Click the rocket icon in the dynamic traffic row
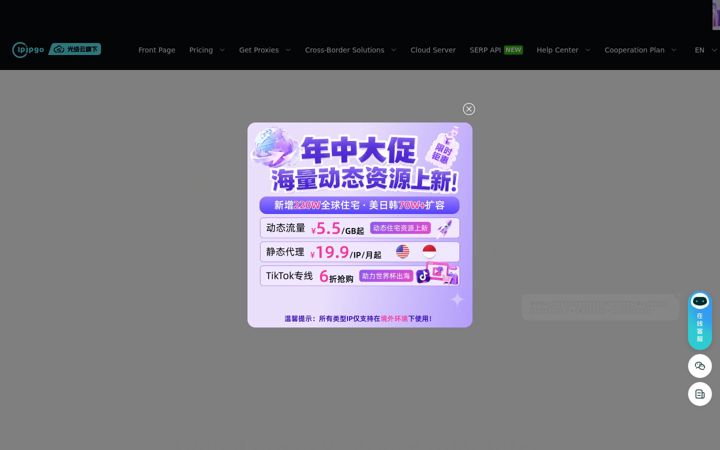This screenshot has width=720, height=450. 444,228
